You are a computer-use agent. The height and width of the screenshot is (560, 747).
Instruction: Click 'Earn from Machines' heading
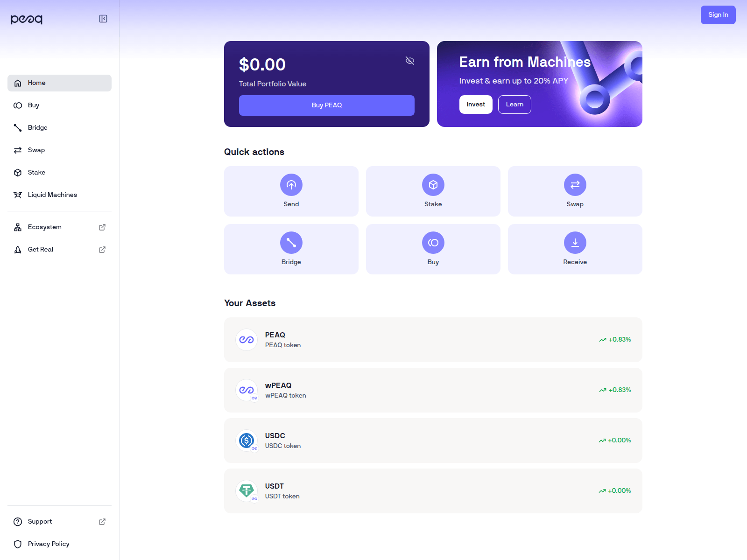coord(525,62)
